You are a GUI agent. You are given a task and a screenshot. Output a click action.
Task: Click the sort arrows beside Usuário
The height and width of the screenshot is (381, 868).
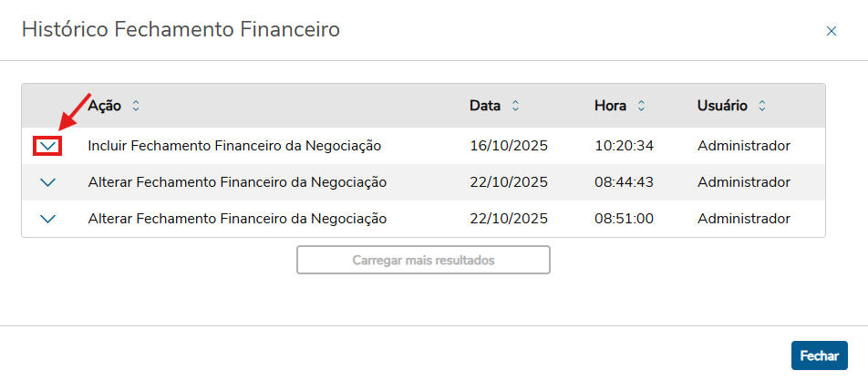tap(762, 106)
